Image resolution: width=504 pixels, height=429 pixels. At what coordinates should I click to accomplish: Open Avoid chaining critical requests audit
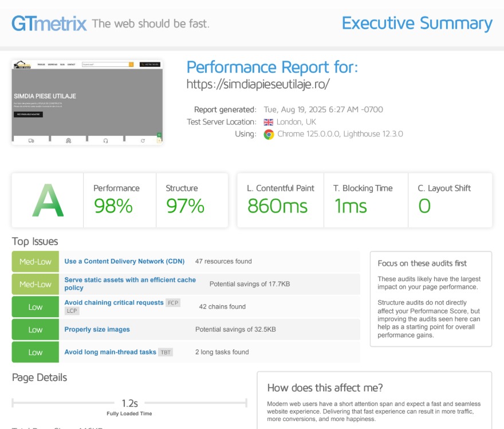pyautogui.click(x=114, y=303)
